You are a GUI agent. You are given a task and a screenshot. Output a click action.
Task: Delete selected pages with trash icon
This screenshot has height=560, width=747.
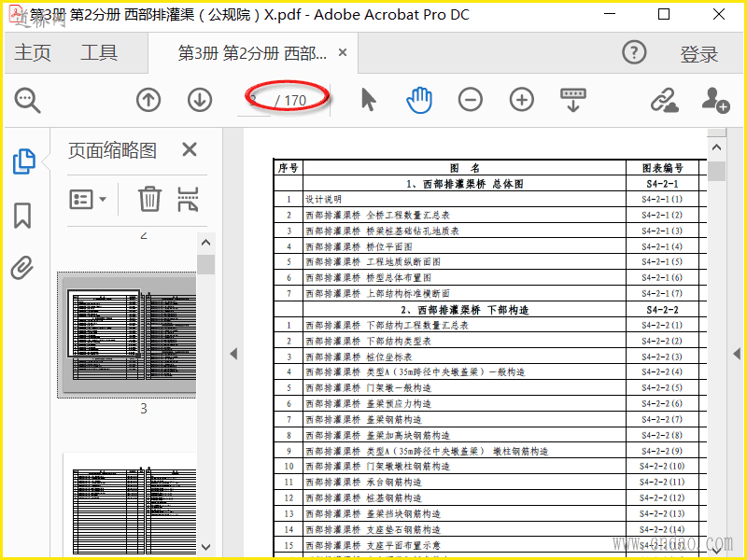(x=149, y=199)
